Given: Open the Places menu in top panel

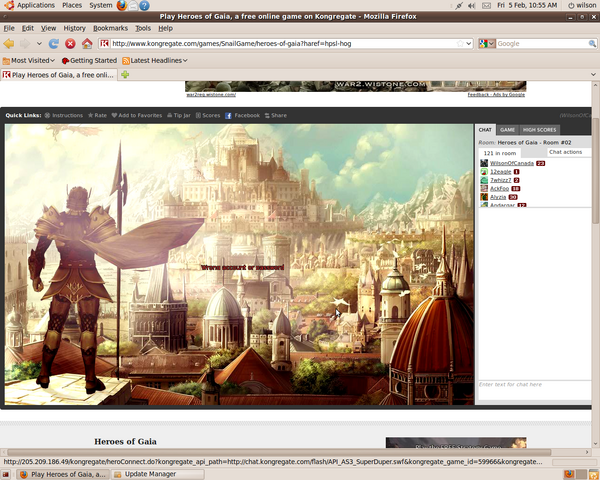Looking at the screenshot, I should [x=72, y=5].
